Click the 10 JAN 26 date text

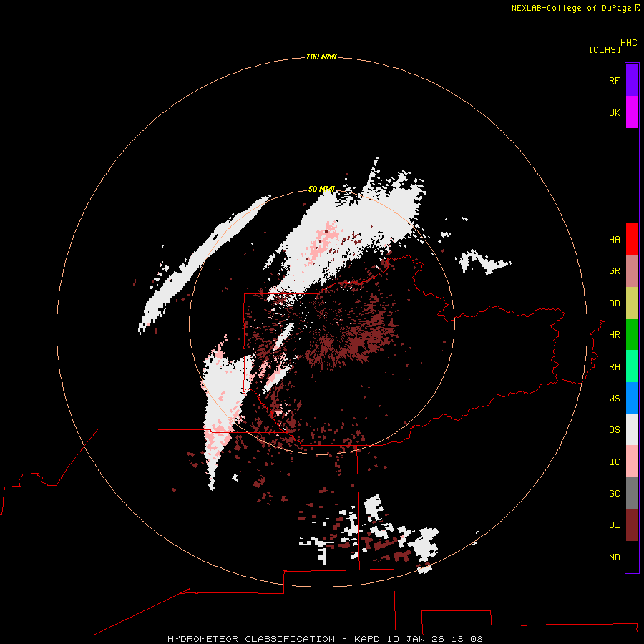(x=416, y=639)
